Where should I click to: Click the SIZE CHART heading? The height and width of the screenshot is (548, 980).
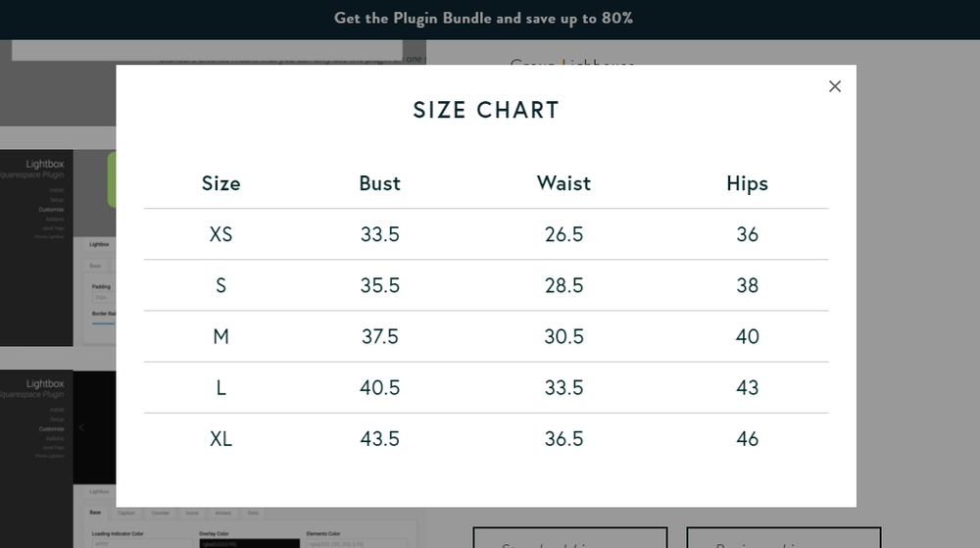coord(486,110)
